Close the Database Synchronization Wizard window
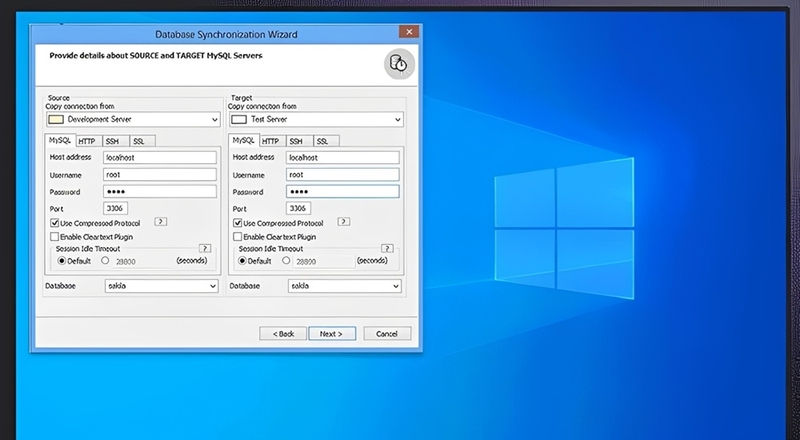800x440 pixels. [409, 32]
